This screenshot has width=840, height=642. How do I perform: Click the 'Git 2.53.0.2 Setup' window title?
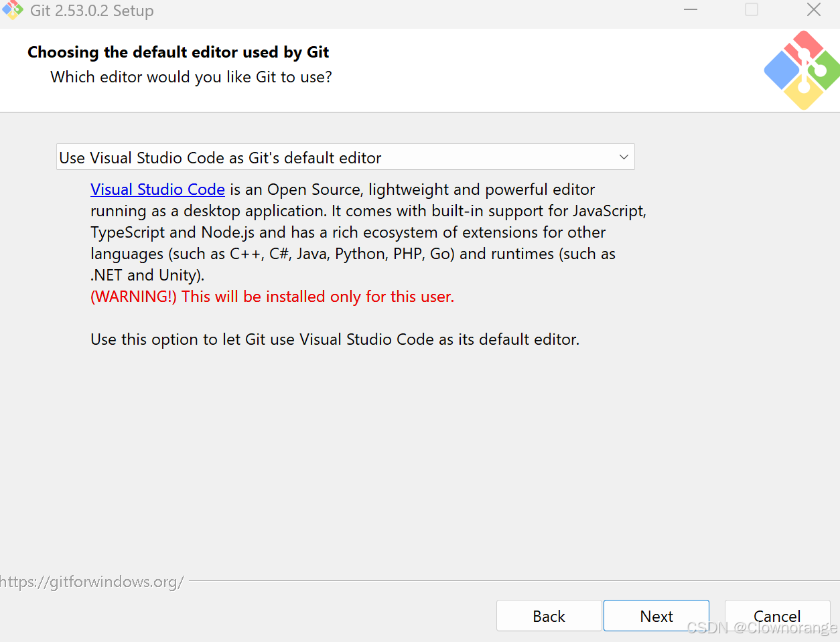coord(92,11)
